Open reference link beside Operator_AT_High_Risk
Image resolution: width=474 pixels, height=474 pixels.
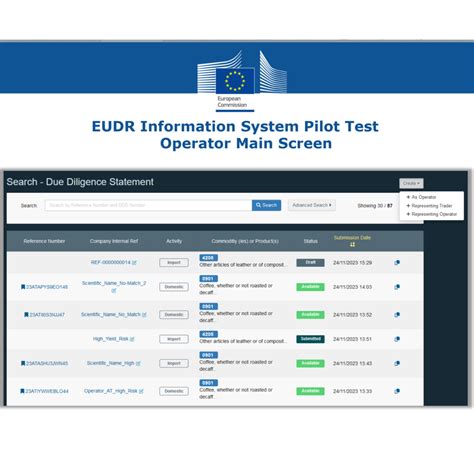tap(44, 391)
